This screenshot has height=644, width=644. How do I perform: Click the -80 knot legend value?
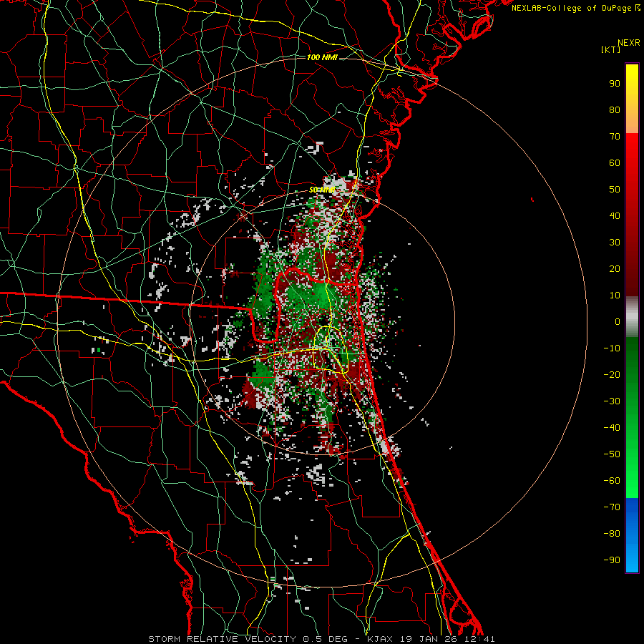612,534
